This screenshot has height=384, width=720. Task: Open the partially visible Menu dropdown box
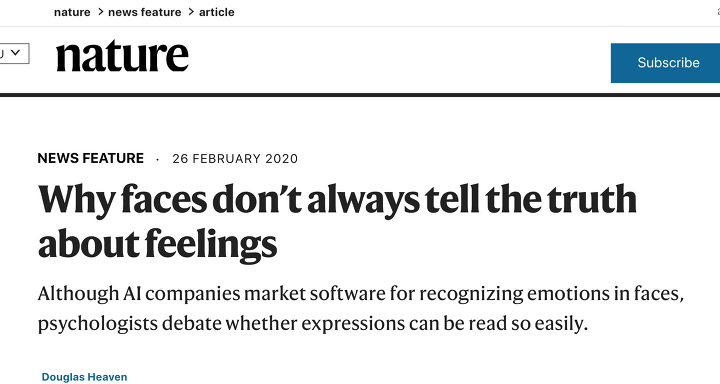pyautogui.click(x=15, y=53)
